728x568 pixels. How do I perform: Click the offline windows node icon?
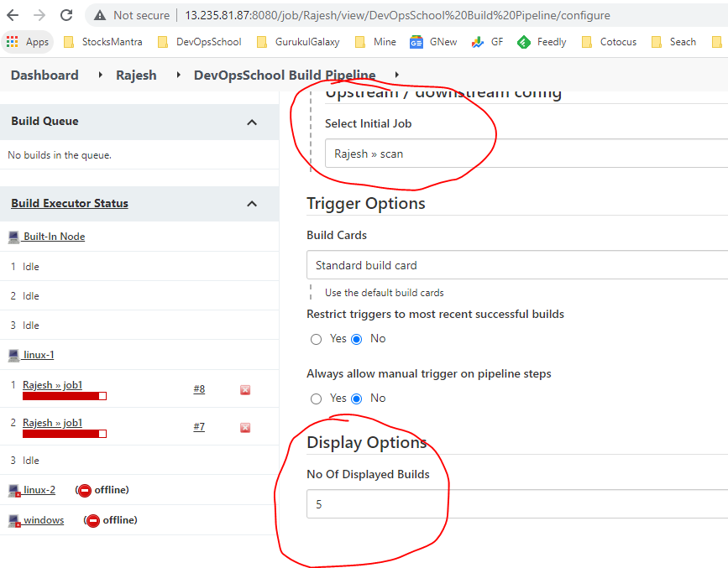(x=14, y=520)
